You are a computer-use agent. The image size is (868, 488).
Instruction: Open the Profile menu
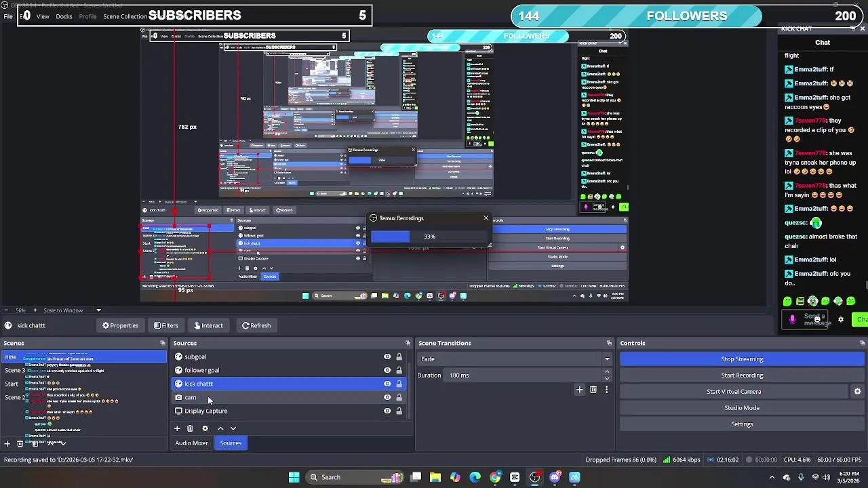click(87, 16)
